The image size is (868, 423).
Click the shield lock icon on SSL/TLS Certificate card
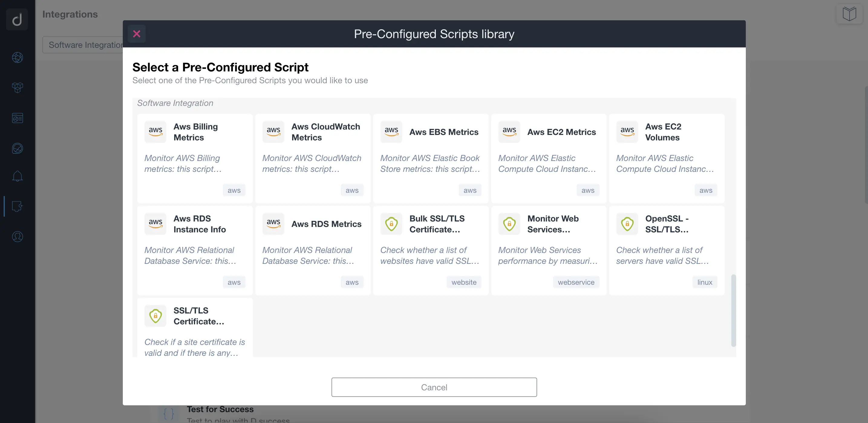click(155, 316)
